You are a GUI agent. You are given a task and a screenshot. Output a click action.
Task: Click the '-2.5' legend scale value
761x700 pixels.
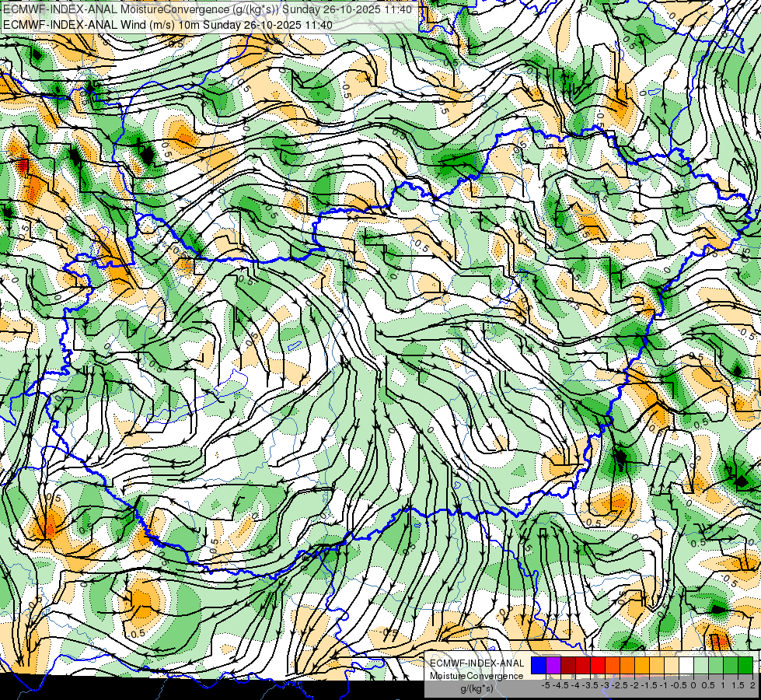[x=620, y=685]
